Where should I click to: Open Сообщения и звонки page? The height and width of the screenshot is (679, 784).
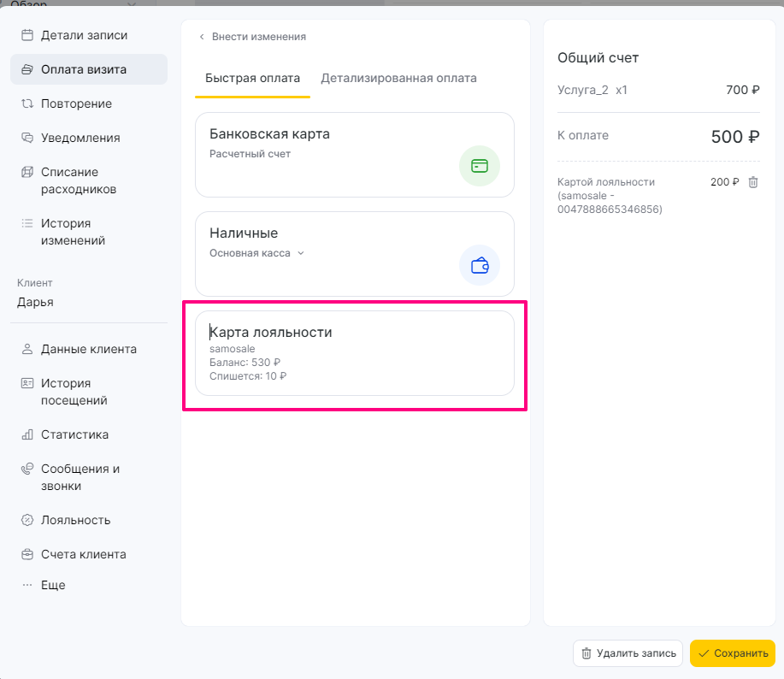click(x=80, y=477)
